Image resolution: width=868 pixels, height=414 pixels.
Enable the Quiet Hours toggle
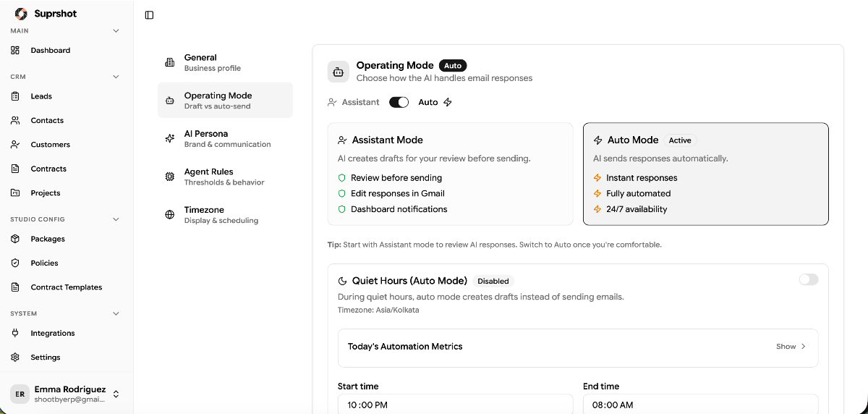(x=808, y=279)
